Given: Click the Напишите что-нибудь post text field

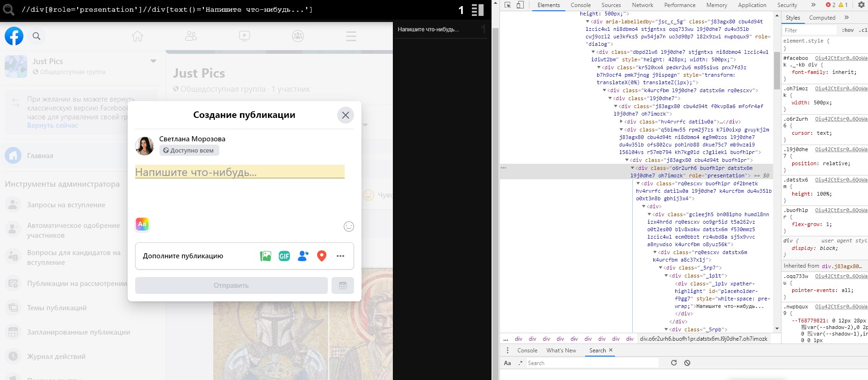Looking at the screenshot, I should tap(240, 172).
